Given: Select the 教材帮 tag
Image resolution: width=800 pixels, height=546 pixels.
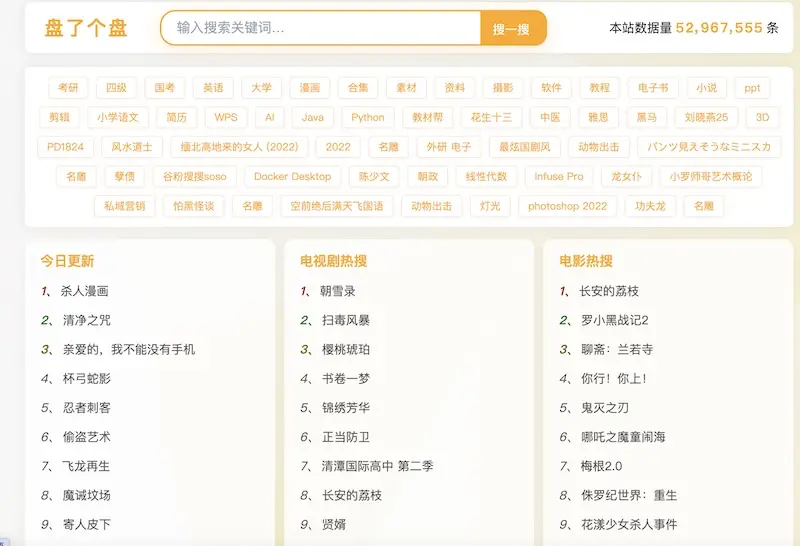Looking at the screenshot, I should (428, 117).
